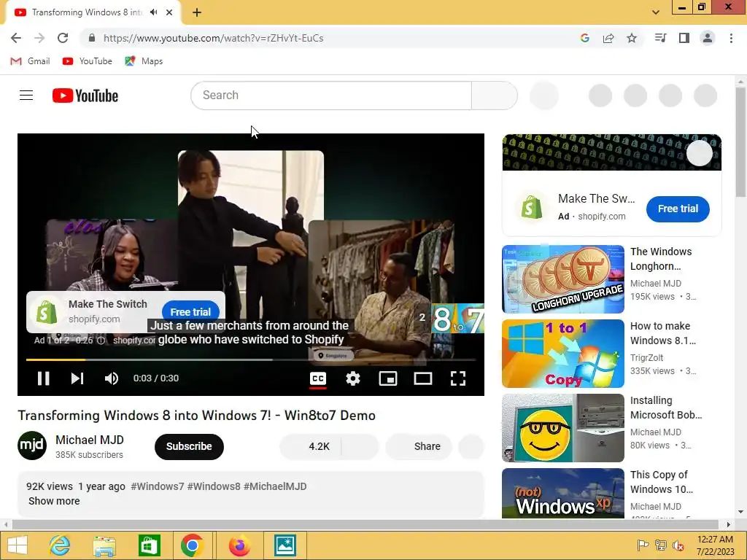Click Free trial in sidebar Shopify ad
The height and width of the screenshot is (560, 747).
click(678, 209)
